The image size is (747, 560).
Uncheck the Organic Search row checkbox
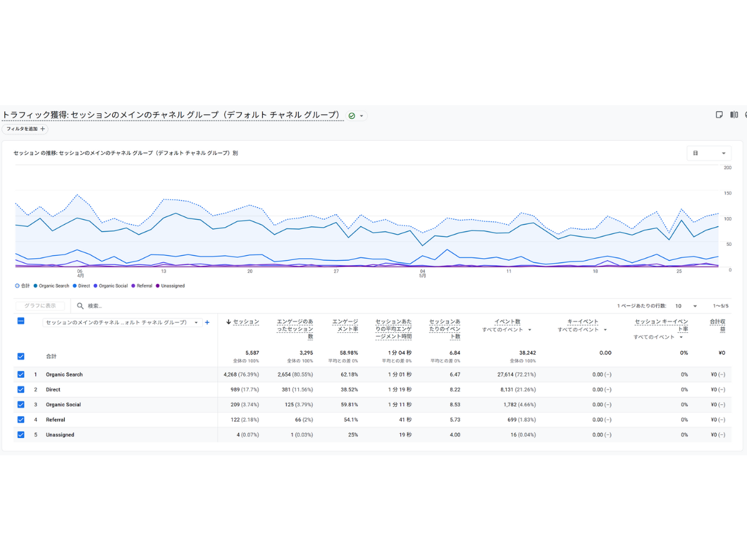tap(21, 375)
